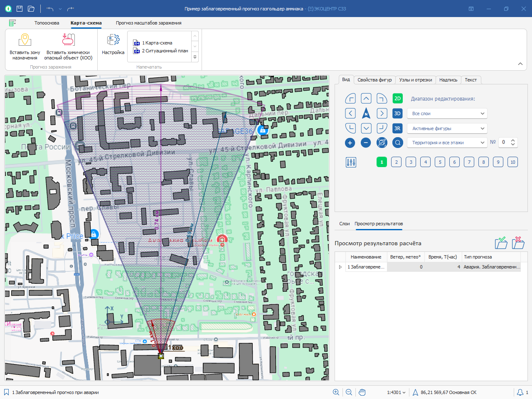Select print template 1 Карта-схема
This screenshot has height=399, width=532.
tap(153, 43)
